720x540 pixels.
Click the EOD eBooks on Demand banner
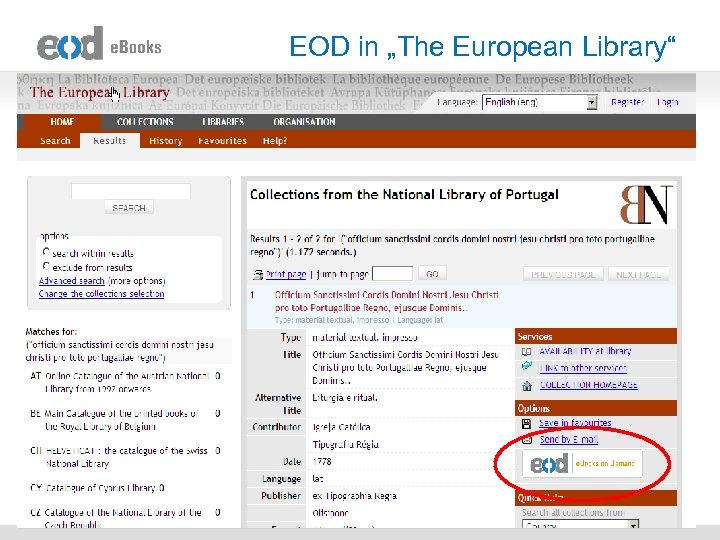coord(582,464)
